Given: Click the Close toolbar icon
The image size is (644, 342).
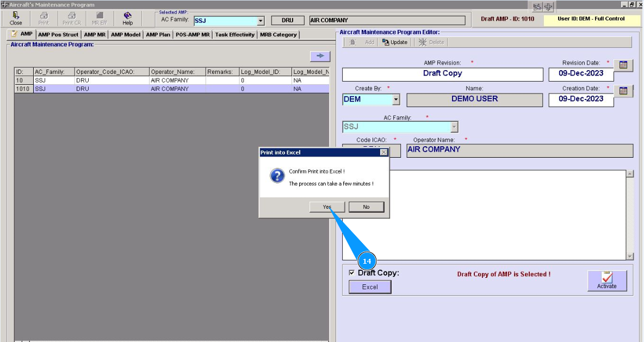Looking at the screenshot, I should click(16, 18).
